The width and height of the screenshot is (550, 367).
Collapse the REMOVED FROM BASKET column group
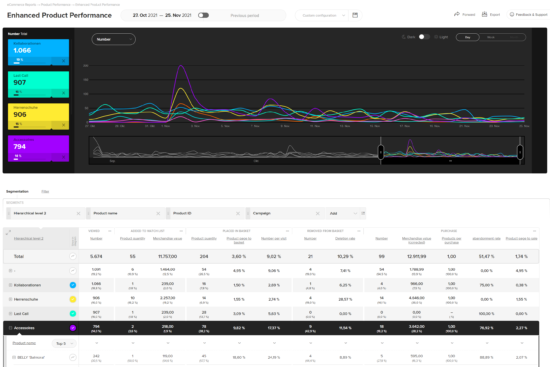[359, 231]
